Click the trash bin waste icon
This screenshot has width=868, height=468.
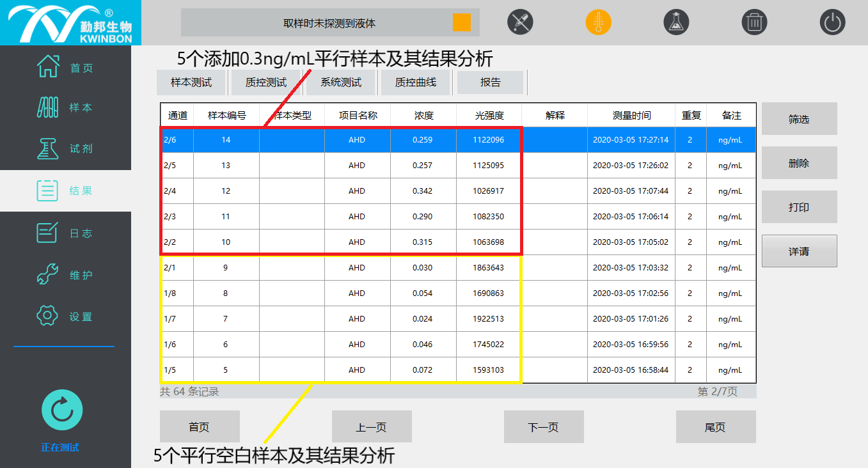point(754,23)
